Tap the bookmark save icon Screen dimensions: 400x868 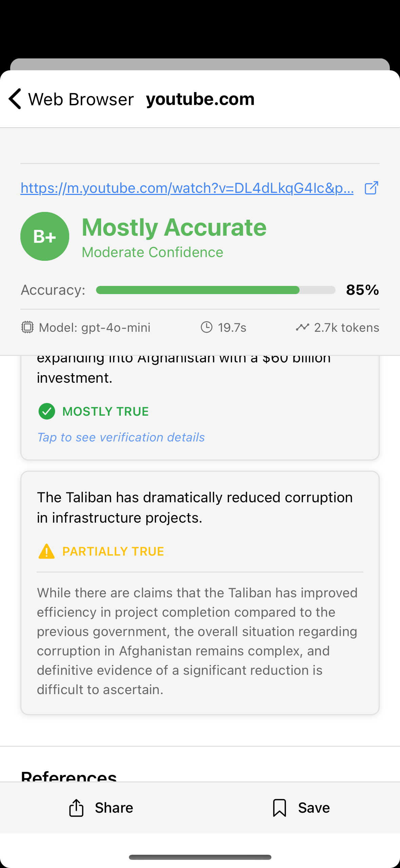coord(279,807)
